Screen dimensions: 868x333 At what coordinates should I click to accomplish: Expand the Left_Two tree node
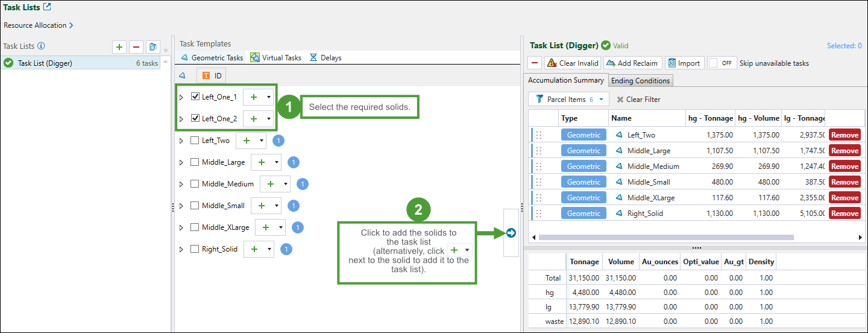coord(181,141)
